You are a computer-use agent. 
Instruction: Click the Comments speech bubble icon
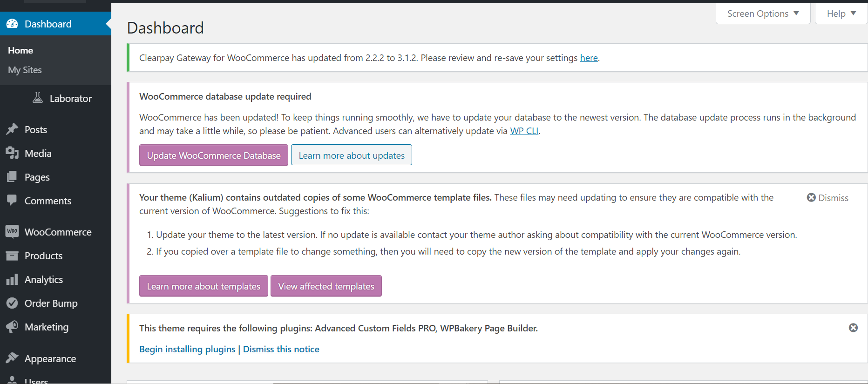(x=12, y=200)
